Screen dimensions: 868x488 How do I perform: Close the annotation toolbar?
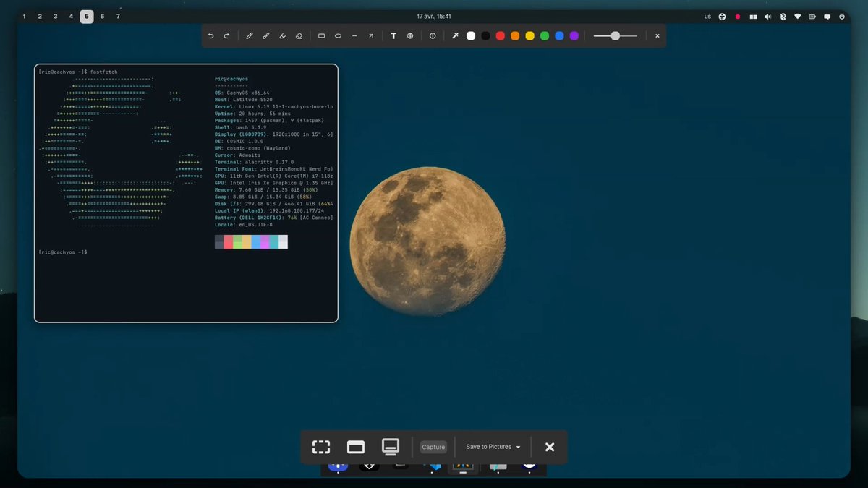658,35
